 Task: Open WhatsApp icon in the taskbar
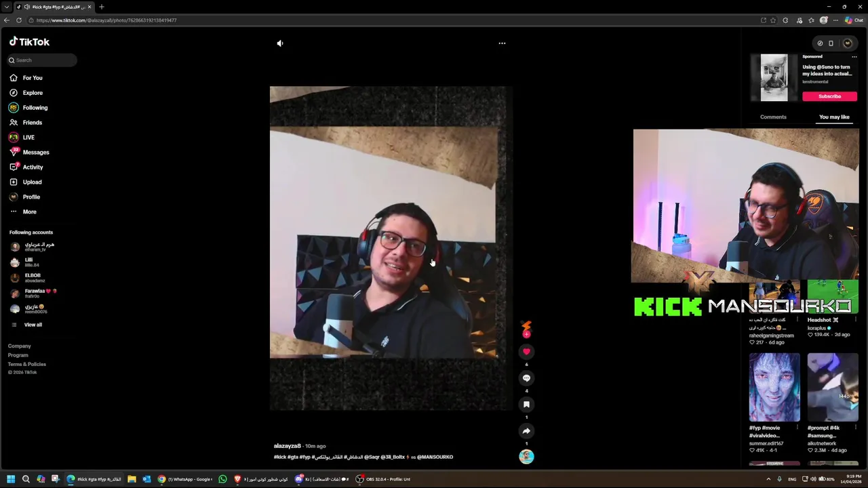click(x=222, y=479)
